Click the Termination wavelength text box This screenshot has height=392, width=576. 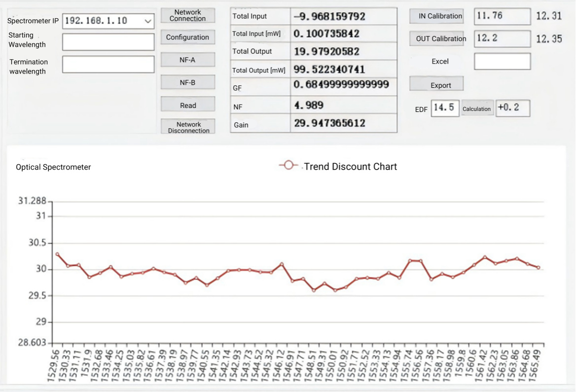[x=108, y=64]
